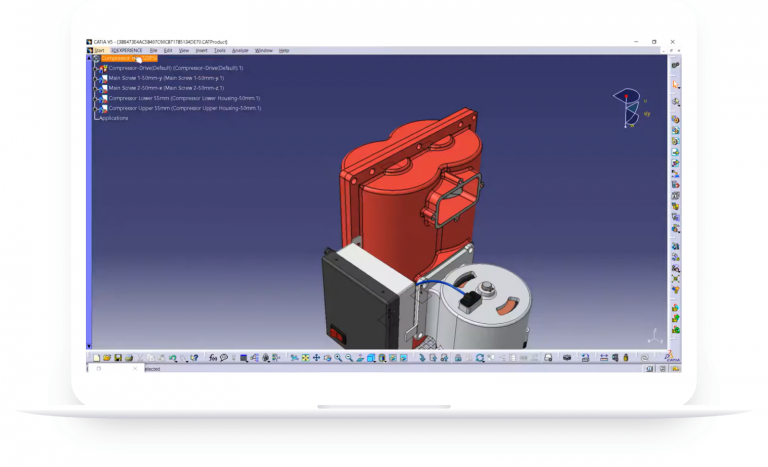Click the Fit All In icon
This screenshot has height=467, width=768.
click(x=305, y=358)
